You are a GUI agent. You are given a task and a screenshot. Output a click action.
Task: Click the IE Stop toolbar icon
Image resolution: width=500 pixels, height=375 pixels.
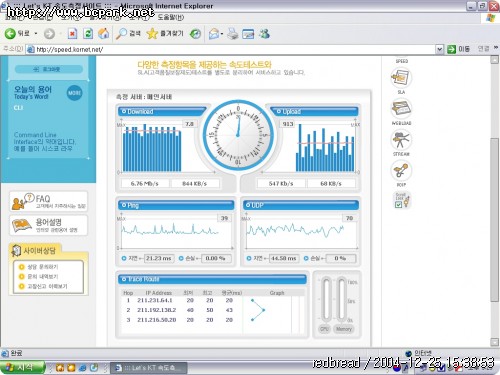(x=72, y=33)
